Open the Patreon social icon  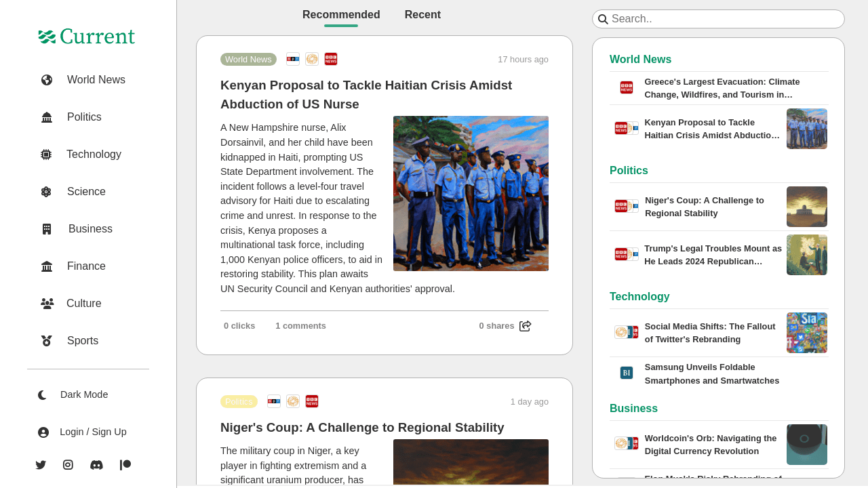point(125,465)
